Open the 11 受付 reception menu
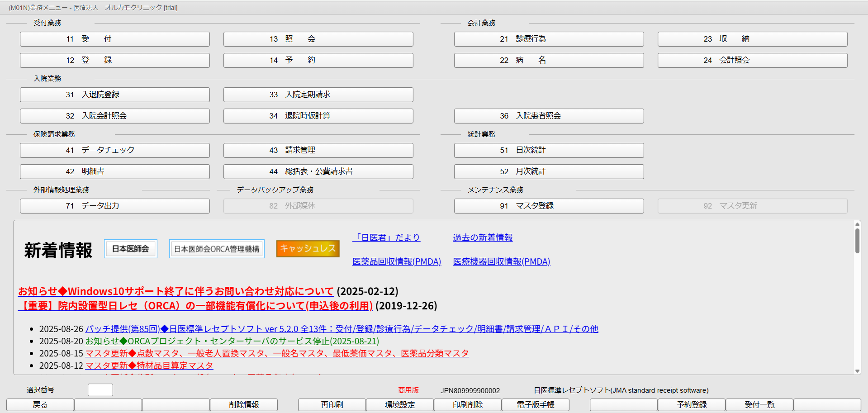Screen dimensions: 868x413 (114, 39)
